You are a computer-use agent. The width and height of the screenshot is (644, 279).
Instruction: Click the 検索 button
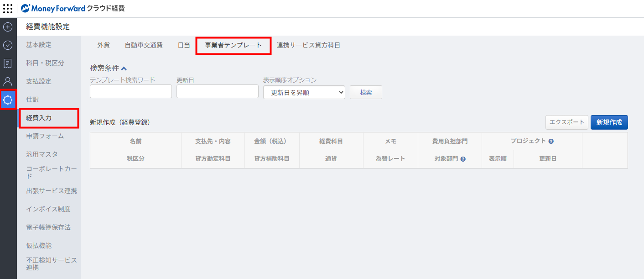366,92
